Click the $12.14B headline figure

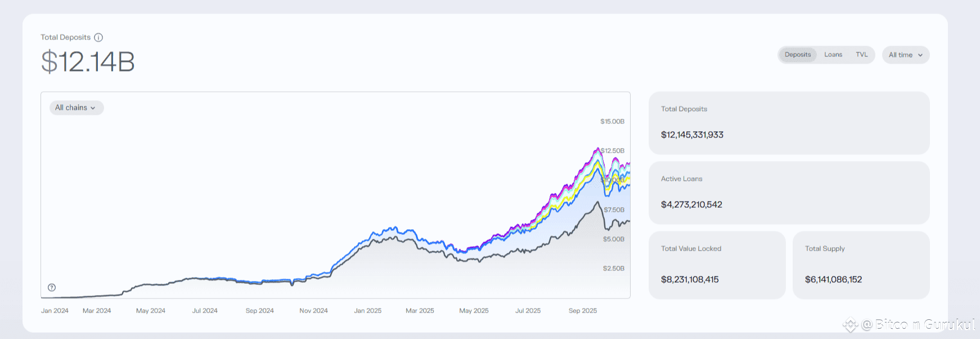[88, 61]
